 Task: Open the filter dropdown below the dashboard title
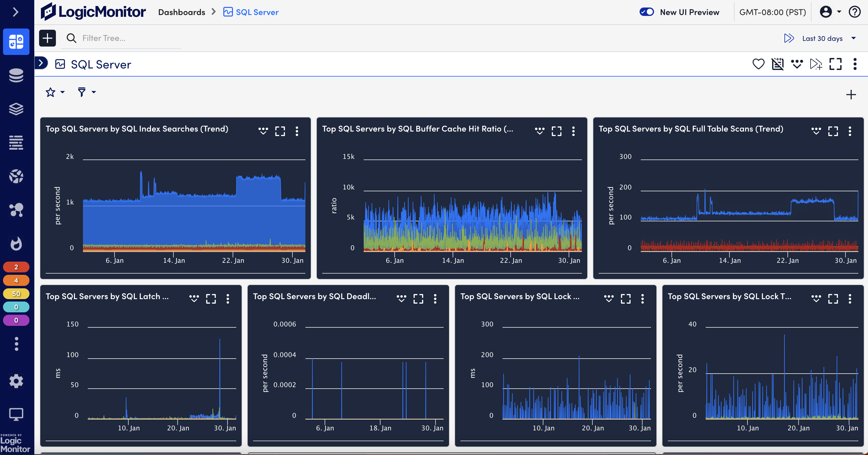click(86, 92)
